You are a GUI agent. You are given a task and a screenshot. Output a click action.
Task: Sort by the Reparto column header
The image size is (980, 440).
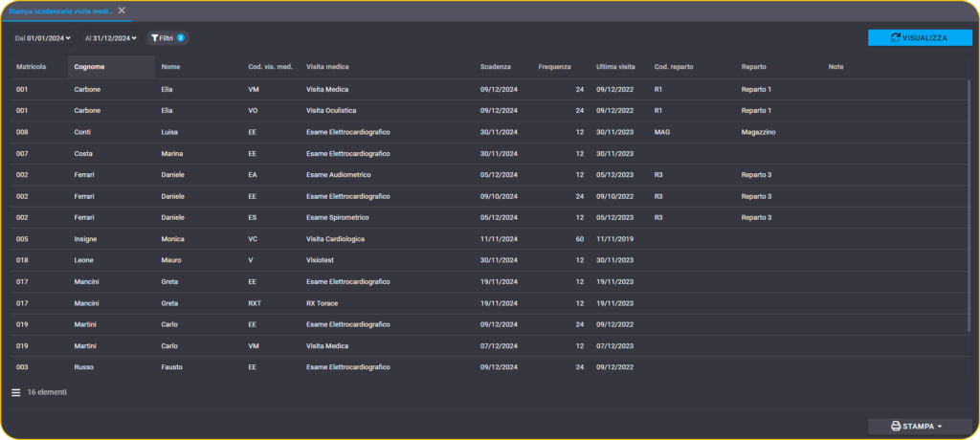tap(754, 66)
